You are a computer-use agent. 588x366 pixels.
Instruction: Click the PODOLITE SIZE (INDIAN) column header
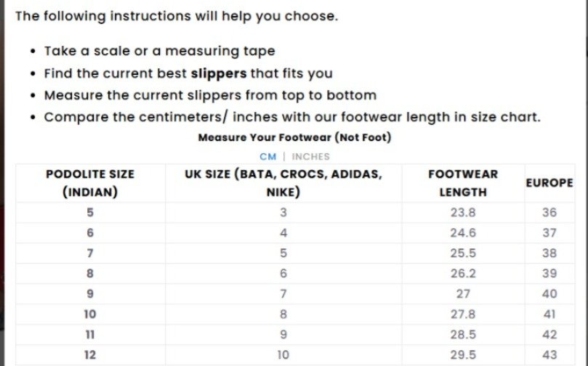pyautogui.click(x=90, y=183)
